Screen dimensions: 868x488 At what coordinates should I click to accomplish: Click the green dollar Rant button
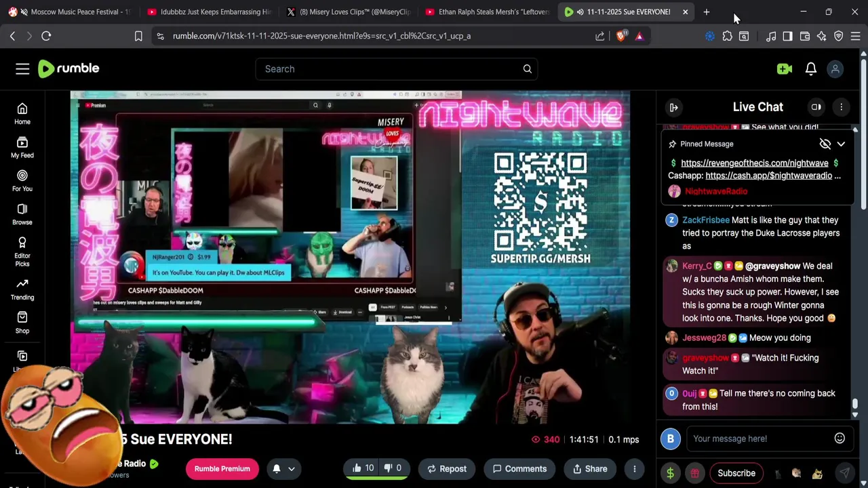(x=670, y=473)
